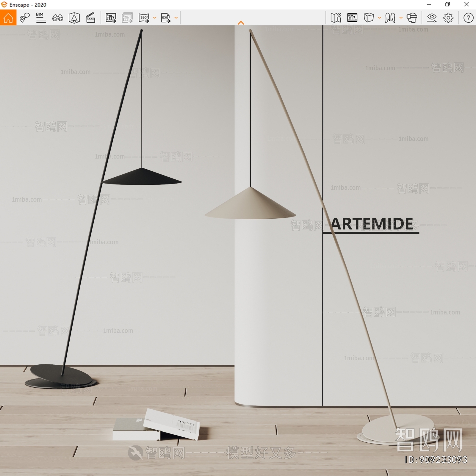Screen dimensions: 476x476
Task: Enable the VR headset mode
Action: coord(412,18)
